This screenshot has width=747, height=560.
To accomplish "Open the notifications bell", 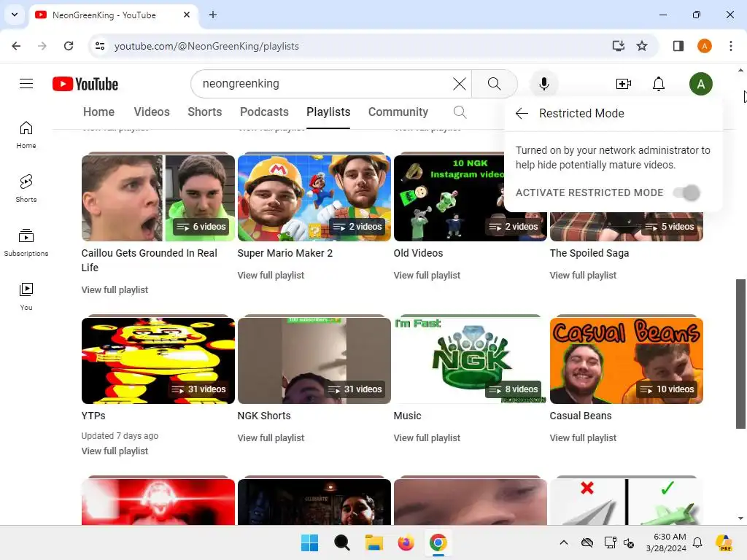I will (659, 84).
